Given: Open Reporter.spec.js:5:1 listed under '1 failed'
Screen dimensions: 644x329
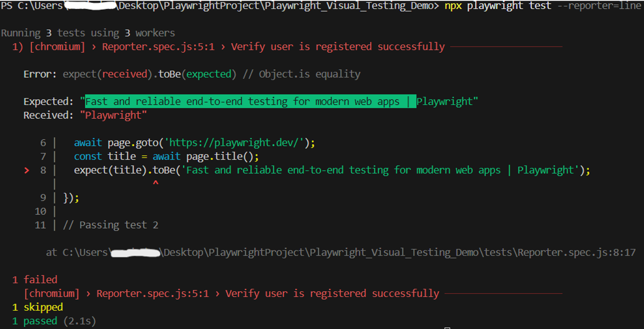Looking at the screenshot, I should point(152,293).
